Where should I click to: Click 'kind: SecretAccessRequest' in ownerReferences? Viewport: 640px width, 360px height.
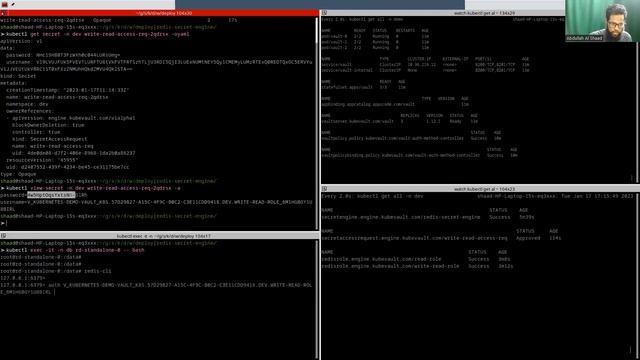tap(49, 139)
